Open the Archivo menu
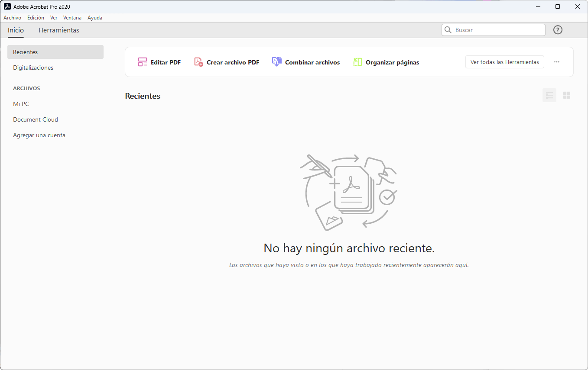 coord(12,18)
